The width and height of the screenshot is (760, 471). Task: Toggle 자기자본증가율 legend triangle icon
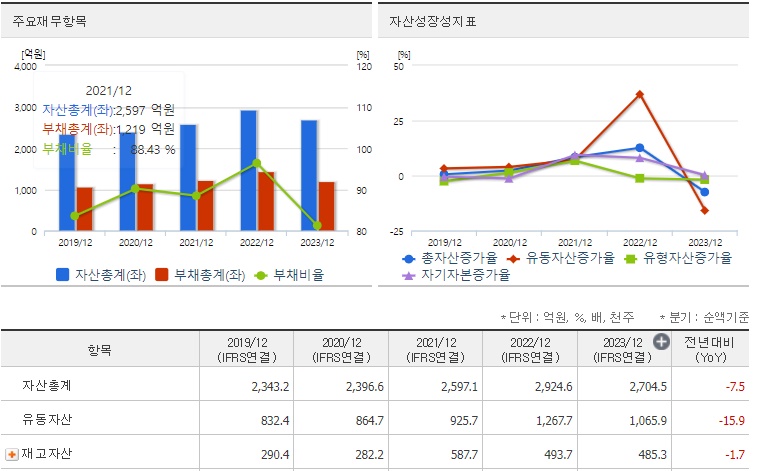coord(409,276)
